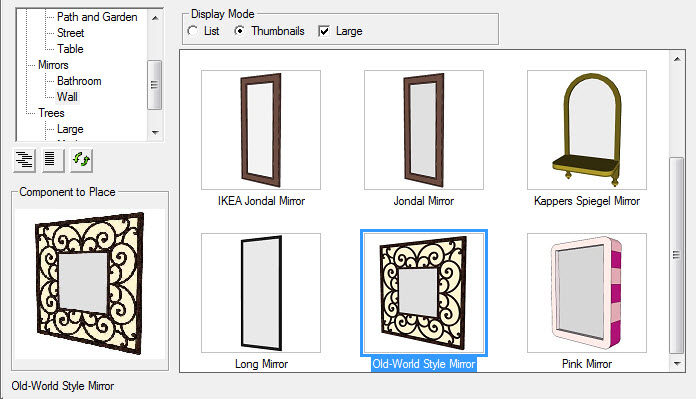696x399 pixels.
Task: Click the thumbnail pane scroll up arrow
Action: [677, 59]
